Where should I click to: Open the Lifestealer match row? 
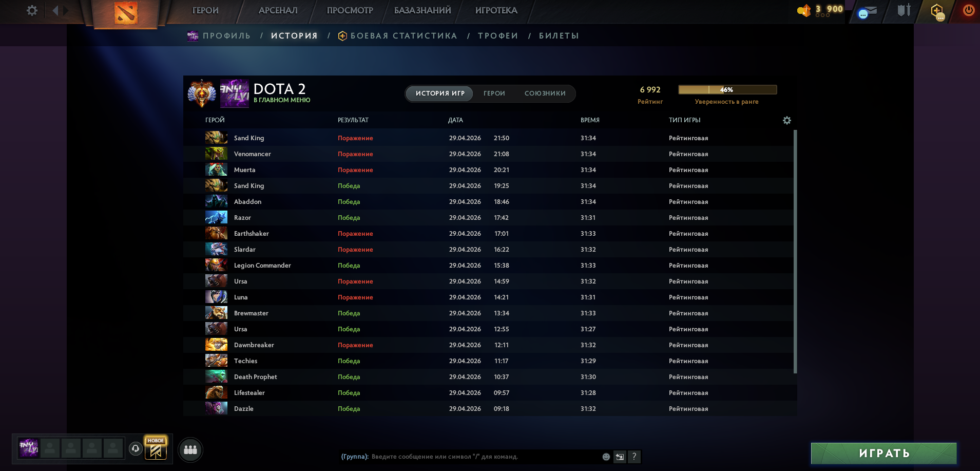point(488,393)
